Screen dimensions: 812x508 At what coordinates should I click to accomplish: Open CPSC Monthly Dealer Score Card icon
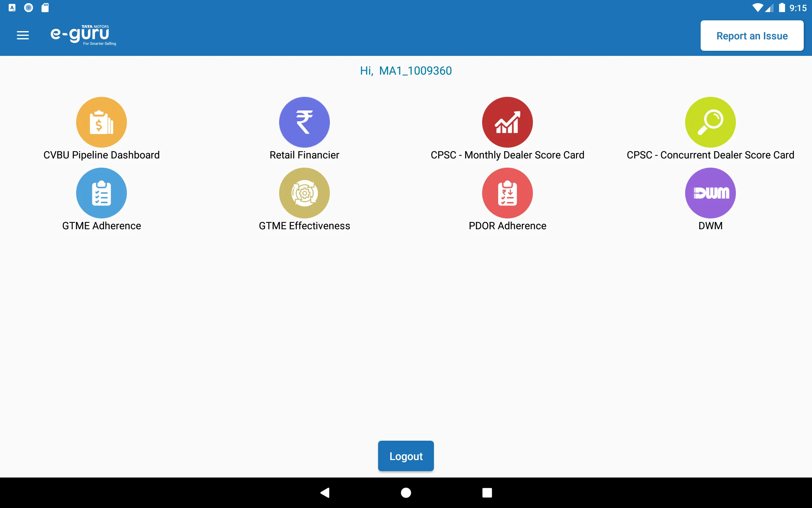point(507,122)
